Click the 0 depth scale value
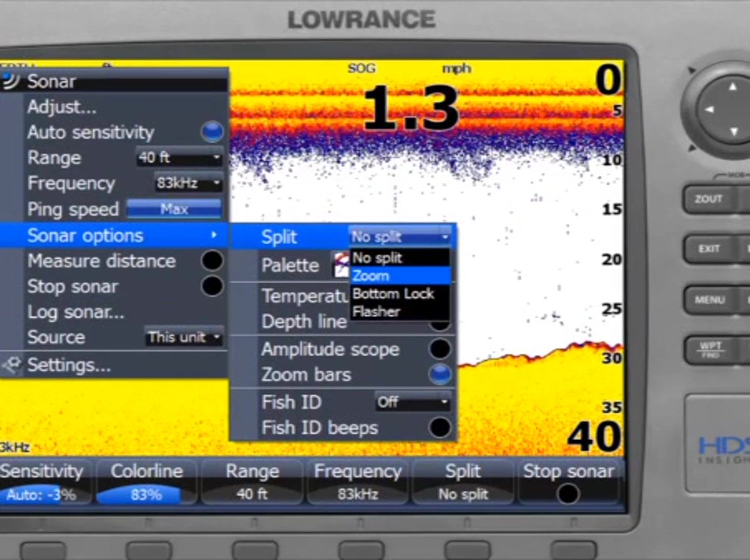Viewport: 750px width, 560px height. [x=608, y=80]
